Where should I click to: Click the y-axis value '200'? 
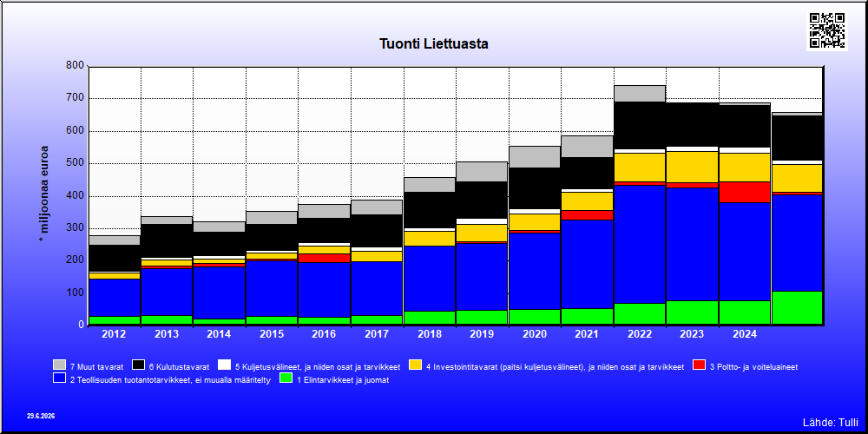75,260
